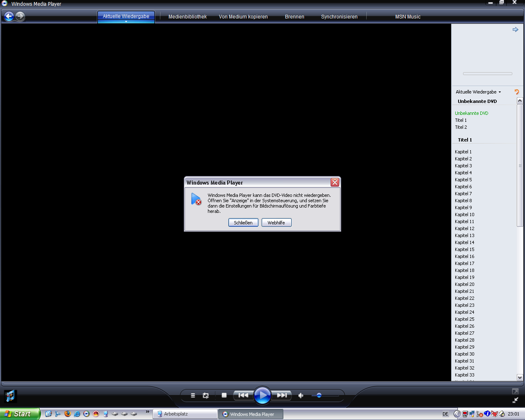Viewport: 525px width, 420px height.
Task: Select Kapitel 17
Action: 464,263
